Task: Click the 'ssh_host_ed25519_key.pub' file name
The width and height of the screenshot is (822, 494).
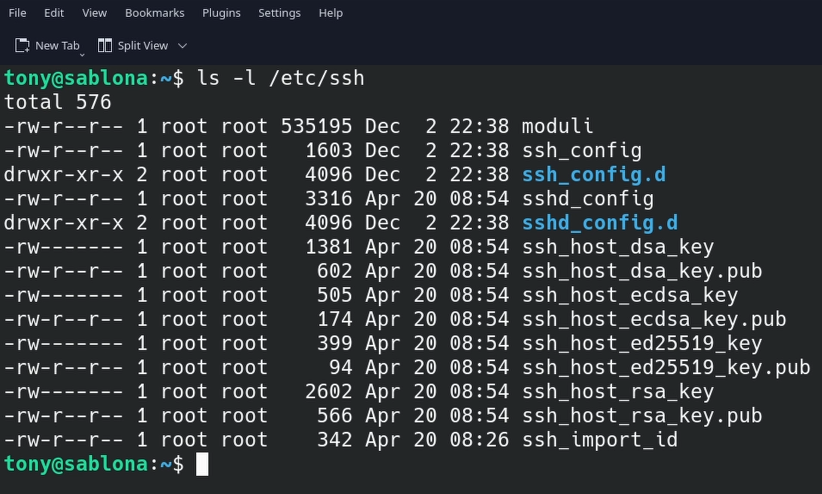Action: [x=666, y=368]
